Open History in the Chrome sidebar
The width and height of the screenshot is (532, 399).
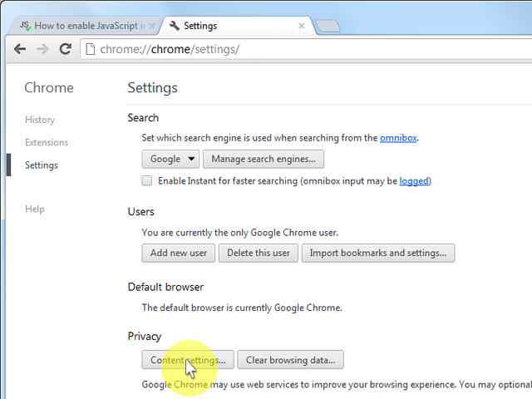coord(40,120)
